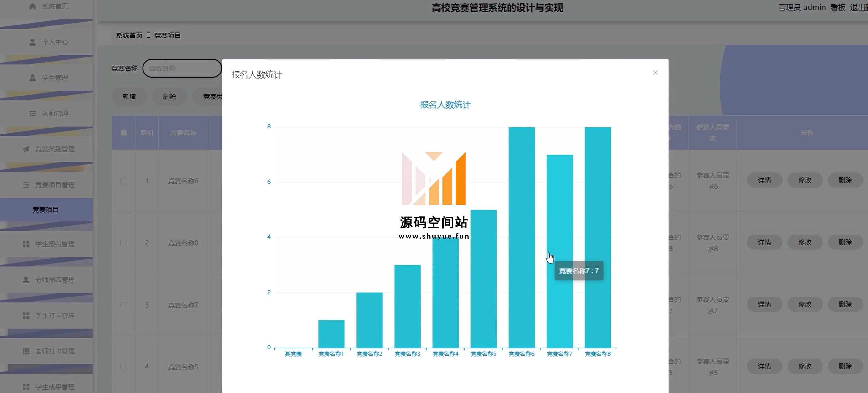
Task: Expand 老师打卡管理 menu
Action: click(x=46, y=351)
